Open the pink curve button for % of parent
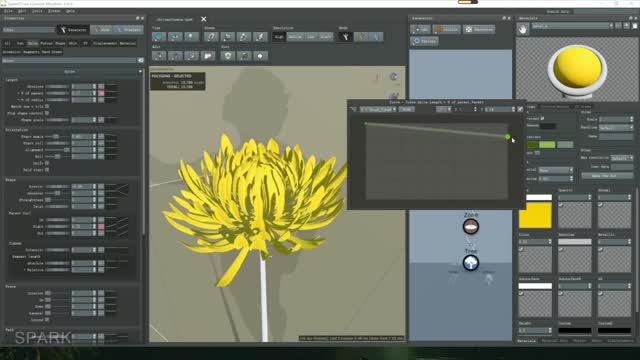 point(101,93)
